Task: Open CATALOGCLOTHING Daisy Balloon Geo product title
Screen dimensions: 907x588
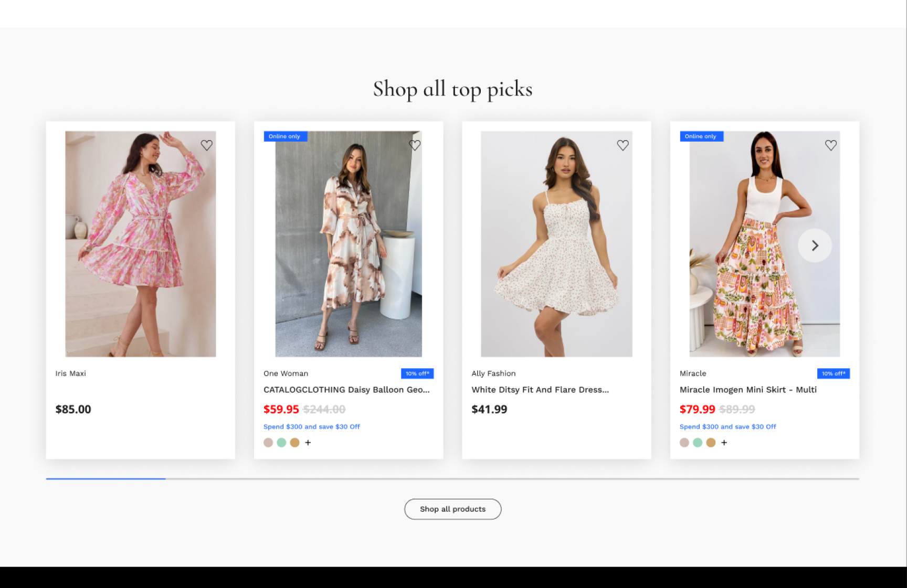Action: pos(346,390)
